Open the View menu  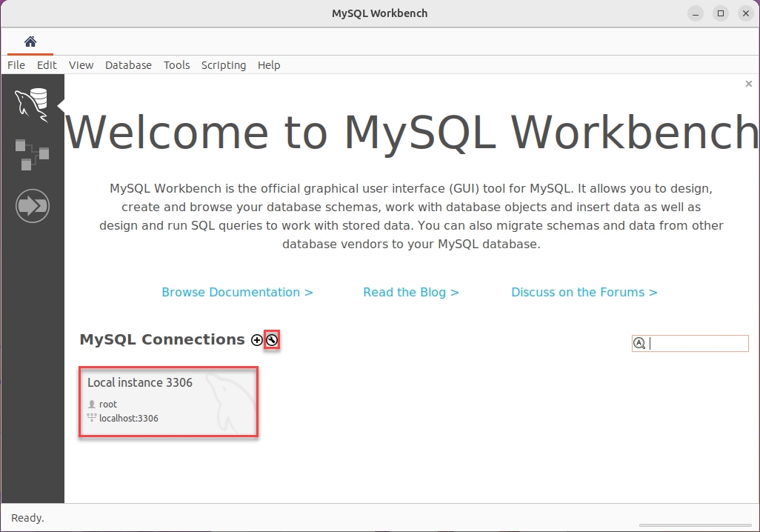pos(81,65)
